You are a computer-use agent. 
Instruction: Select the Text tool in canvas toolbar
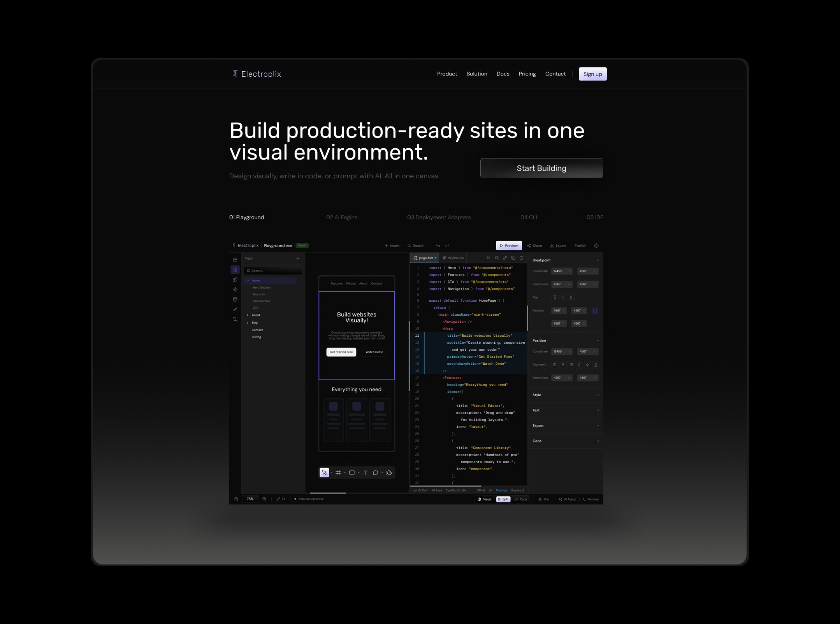(x=365, y=473)
